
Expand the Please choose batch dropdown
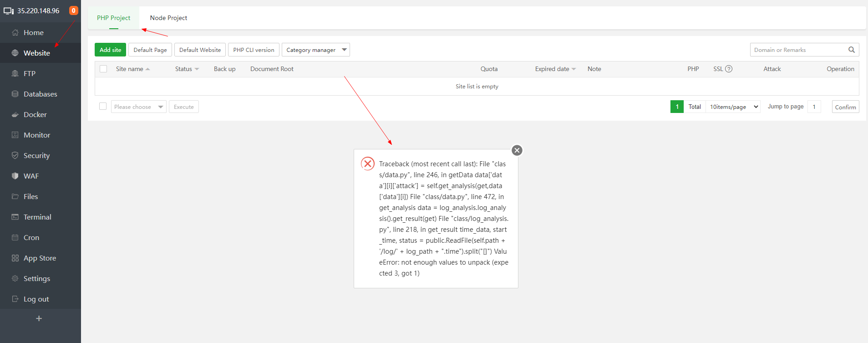tap(138, 107)
